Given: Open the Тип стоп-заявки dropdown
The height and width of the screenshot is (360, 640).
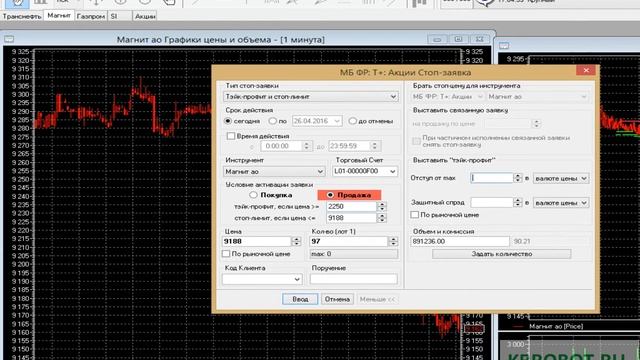Looking at the screenshot, I should tap(311, 97).
